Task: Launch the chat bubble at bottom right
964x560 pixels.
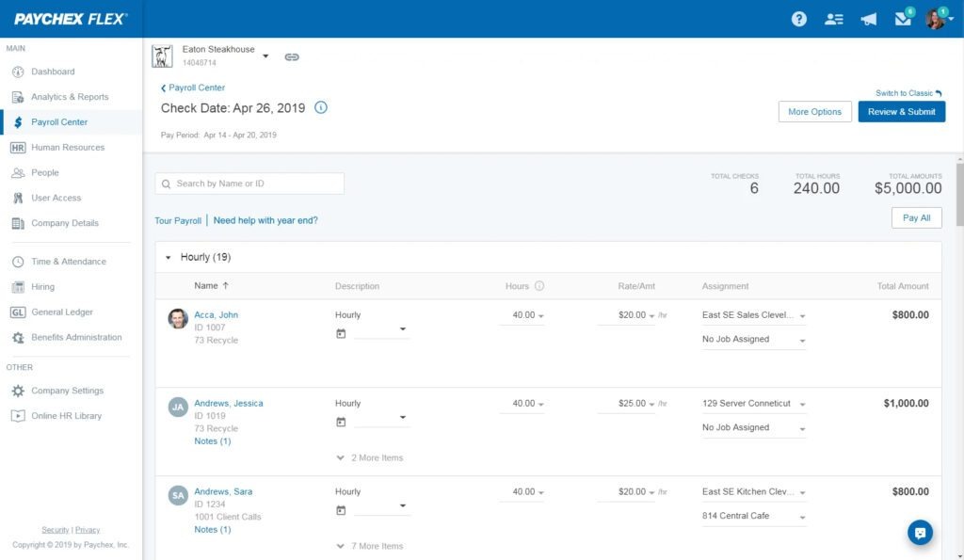Action: point(920,533)
